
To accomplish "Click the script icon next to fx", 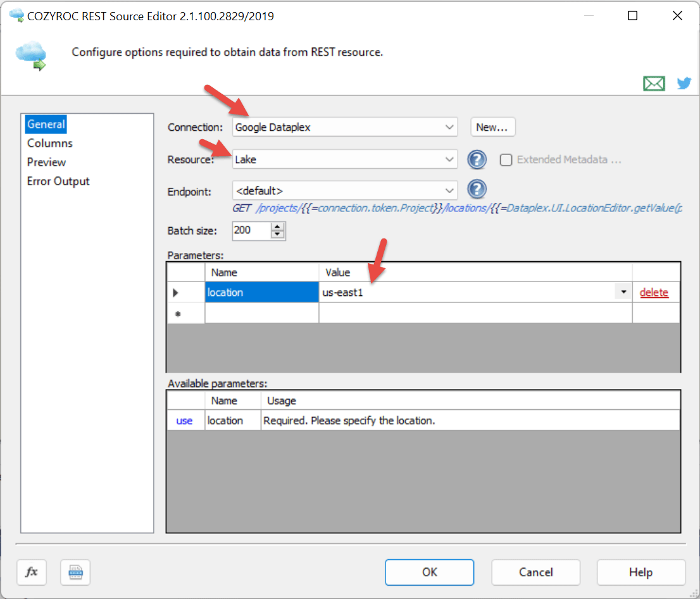I will 75,572.
